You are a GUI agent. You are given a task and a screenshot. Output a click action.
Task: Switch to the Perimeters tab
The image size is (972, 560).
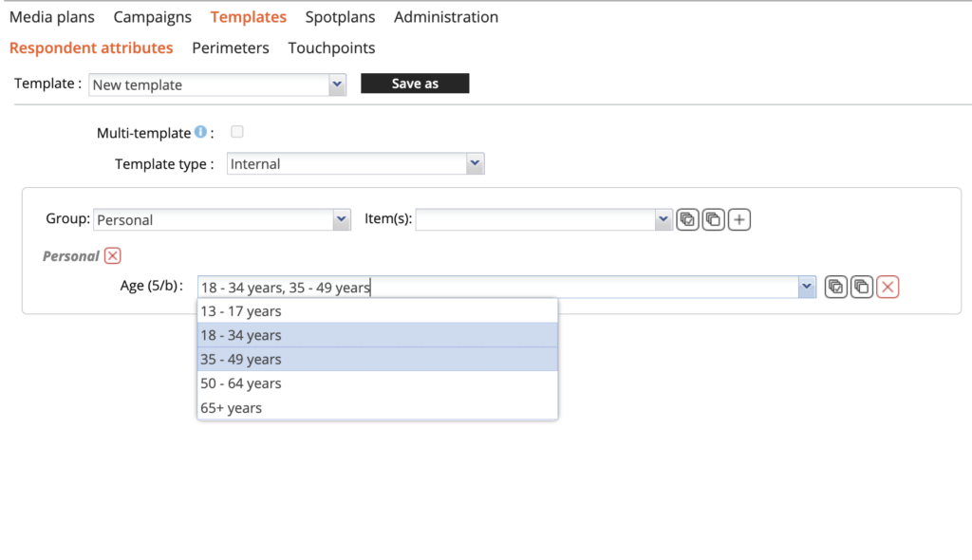[231, 47]
